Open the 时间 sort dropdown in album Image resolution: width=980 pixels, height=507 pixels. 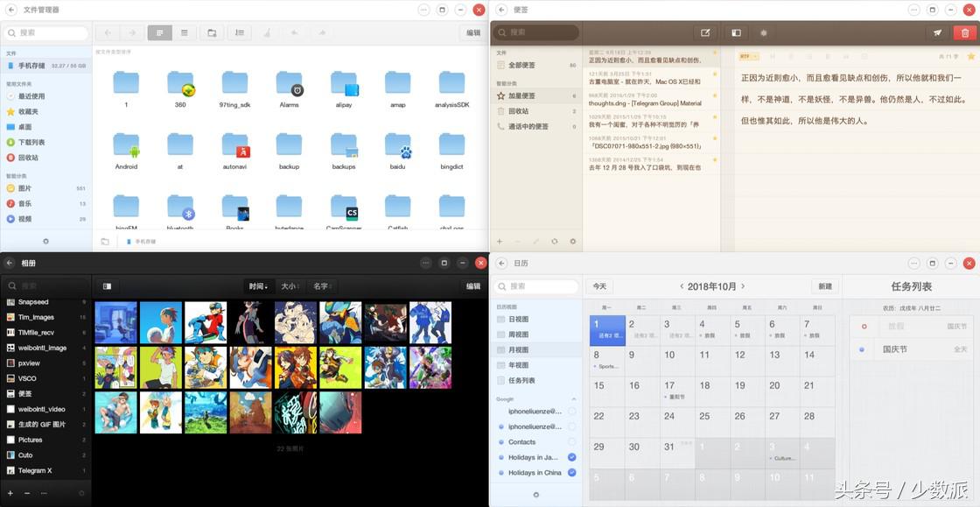pyautogui.click(x=258, y=286)
